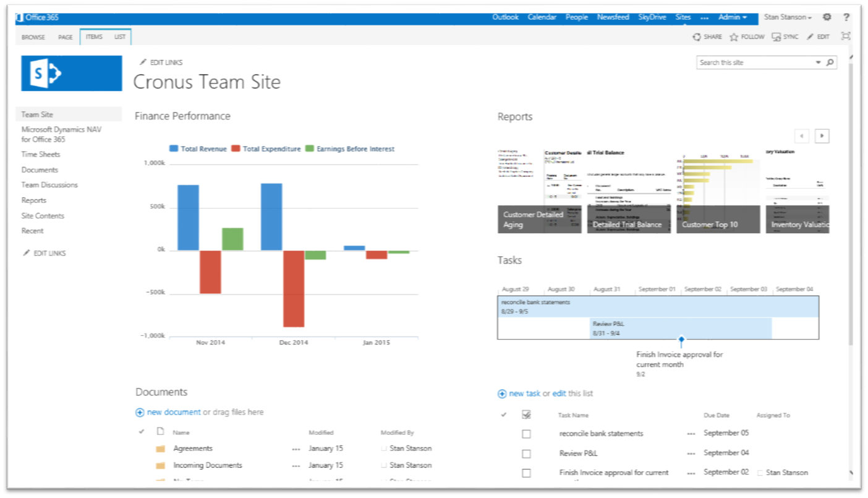This screenshot has width=868, height=498.
Task: Click the Share icon in the toolbar
Action: coord(697,37)
